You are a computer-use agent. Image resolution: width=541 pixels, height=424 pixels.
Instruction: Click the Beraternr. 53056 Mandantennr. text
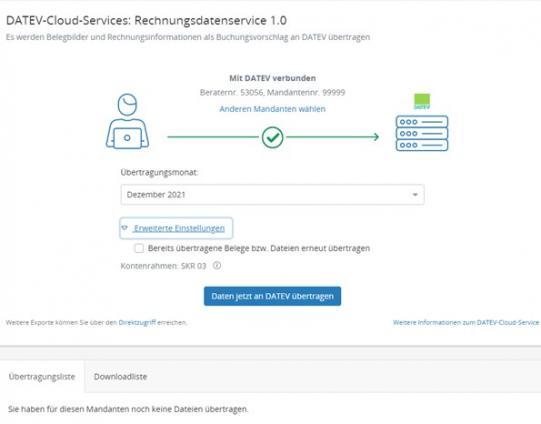272,92
